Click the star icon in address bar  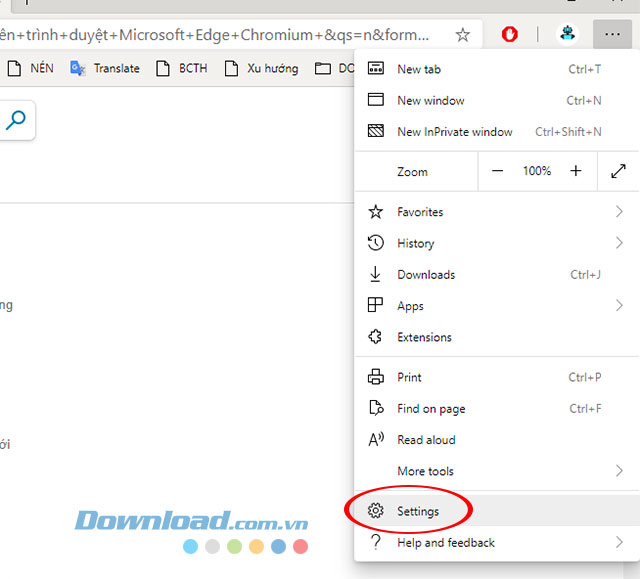(462, 35)
